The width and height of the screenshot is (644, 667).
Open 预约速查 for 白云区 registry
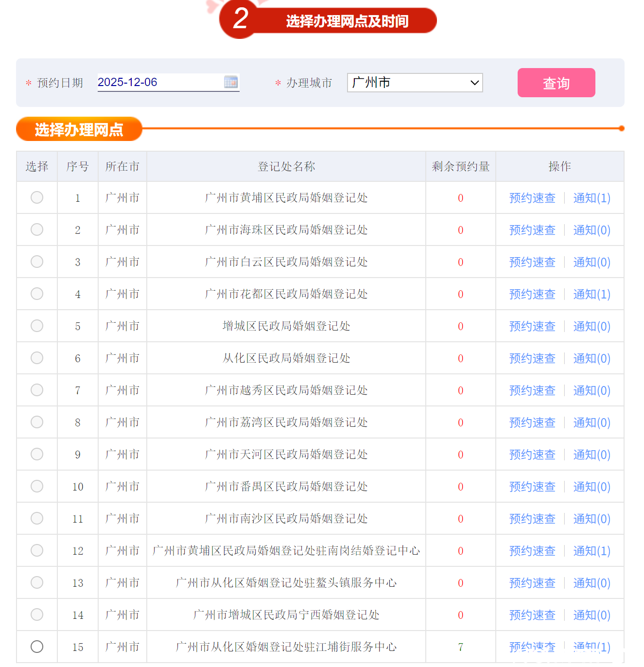coord(532,262)
